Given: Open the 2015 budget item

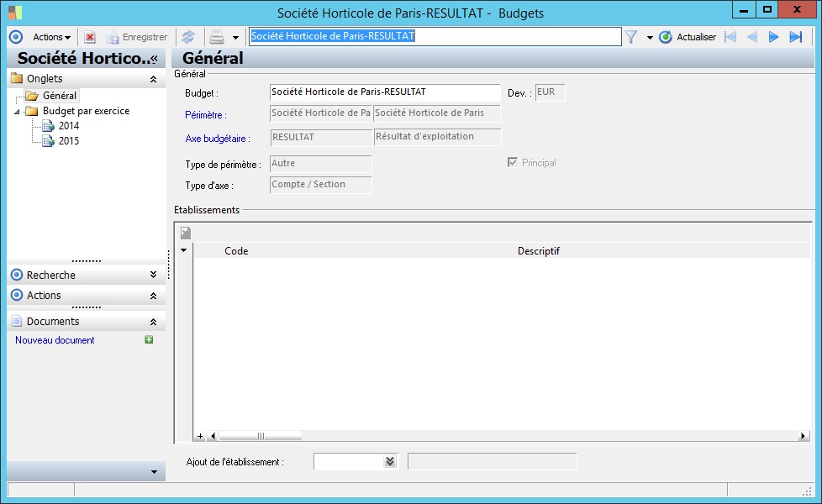Looking at the screenshot, I should pos(69,141).
